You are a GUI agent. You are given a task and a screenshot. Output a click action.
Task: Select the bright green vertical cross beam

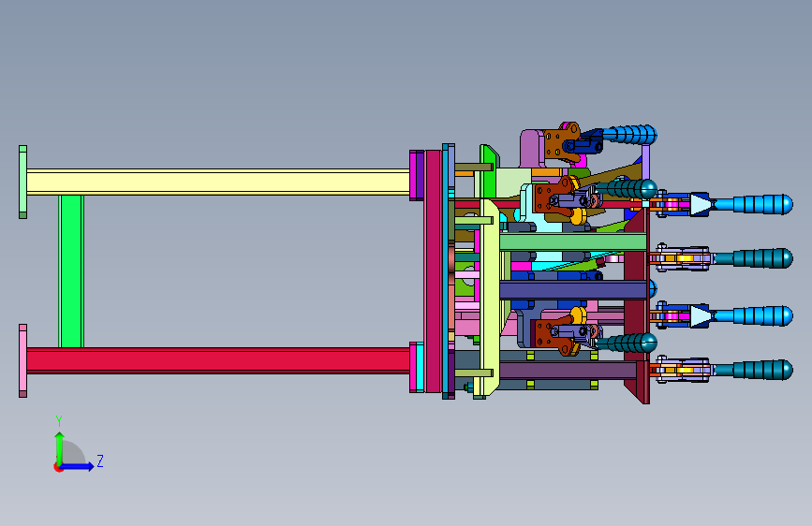coord(71,271)
